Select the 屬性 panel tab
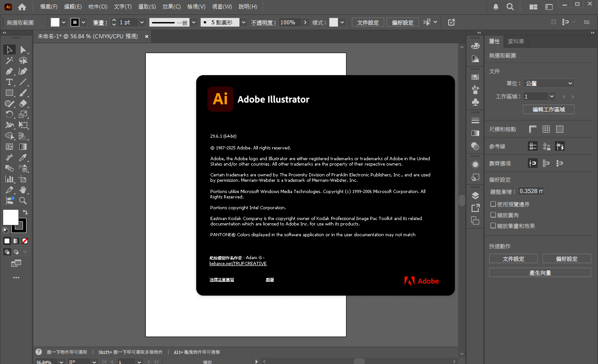This screenshot has width=598, height=364. click(x=494, y=41)
